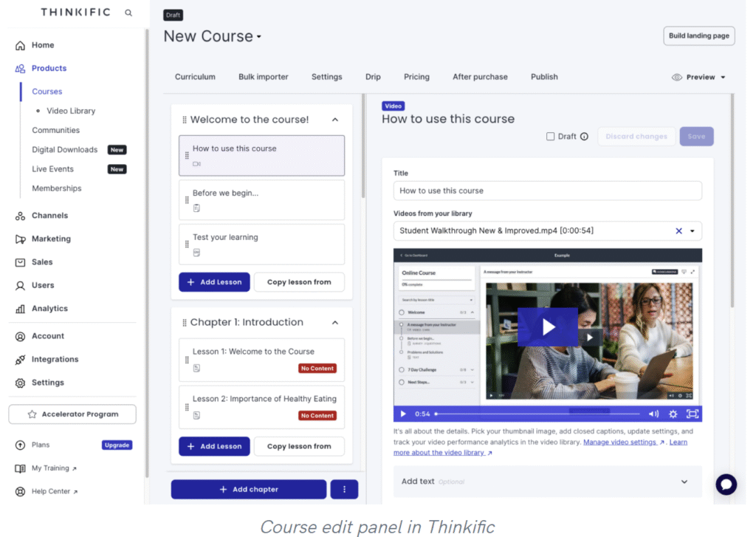Click Discard changes button

[x=636, y=137]
